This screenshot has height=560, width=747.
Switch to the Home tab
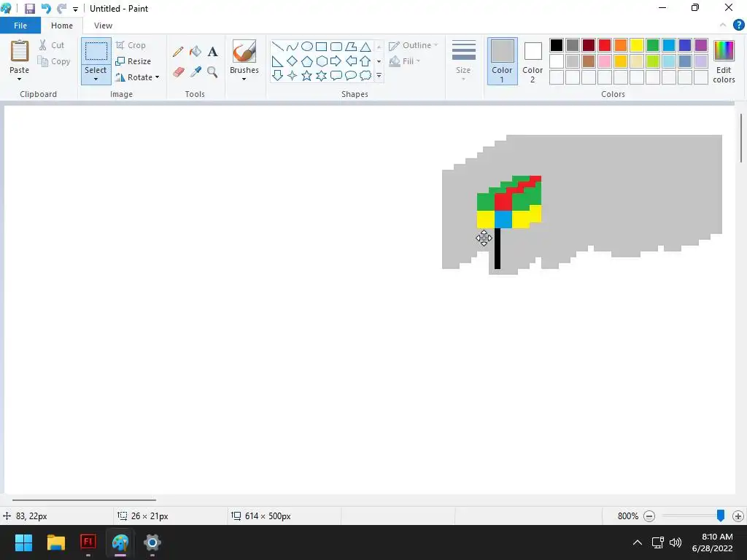tap(62, 26)
